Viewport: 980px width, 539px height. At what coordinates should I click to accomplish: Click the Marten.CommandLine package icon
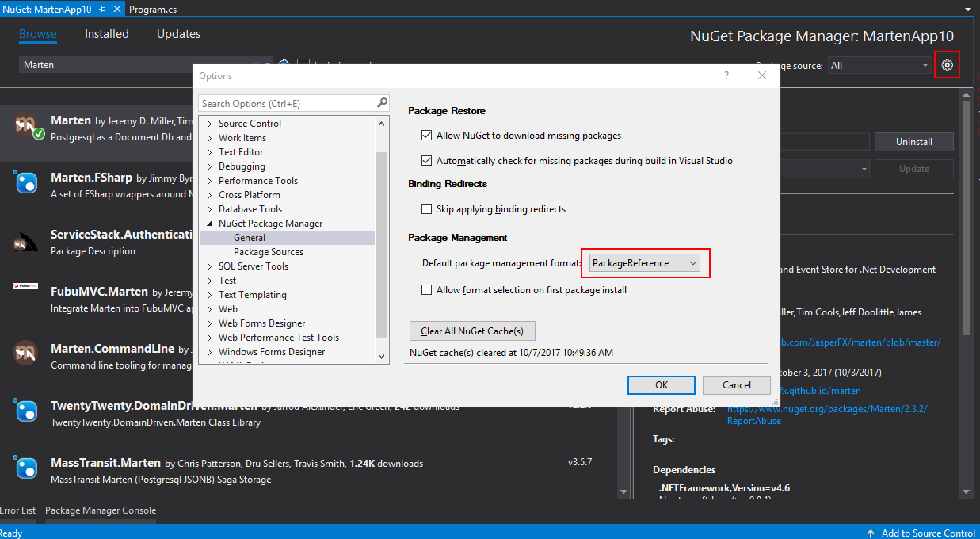26,353
